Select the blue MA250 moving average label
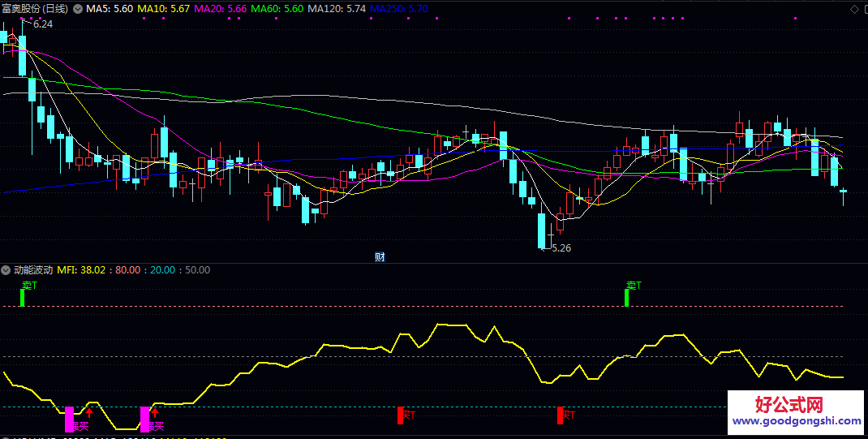 tap(398, 9)
